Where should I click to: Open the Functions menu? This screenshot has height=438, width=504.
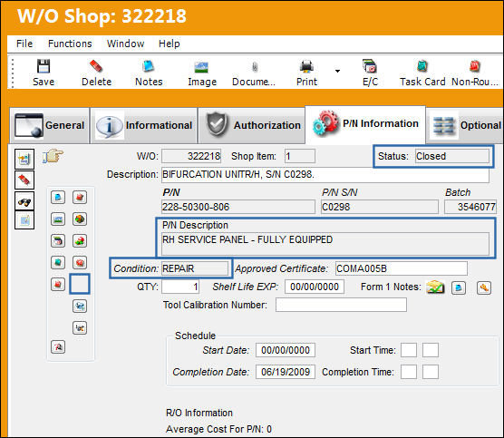(x=70, y=44)
